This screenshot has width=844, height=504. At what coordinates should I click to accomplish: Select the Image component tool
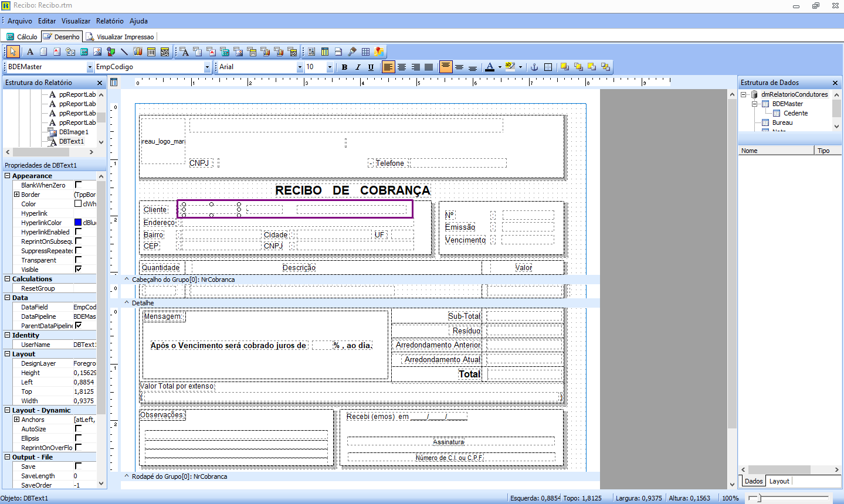pyautogui.click(x=97, y=52)
